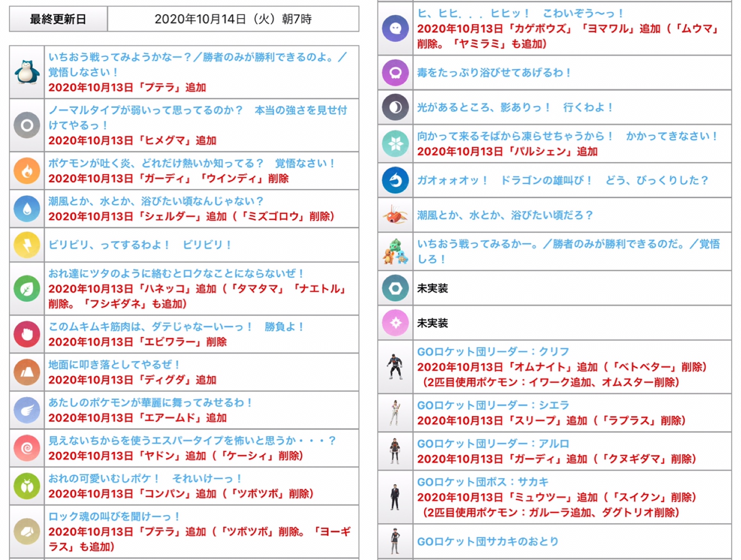Image resolution: width=741 pixels, height=560 pixels.
Task: Click the Giovanni boss character thumbnail
Action: (395, 498)
